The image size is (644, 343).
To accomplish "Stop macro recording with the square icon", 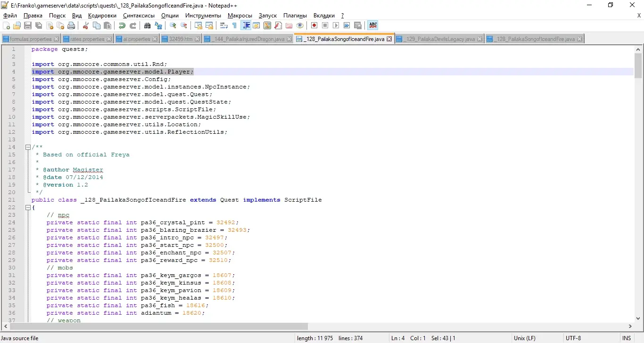I will coord(325,25).
